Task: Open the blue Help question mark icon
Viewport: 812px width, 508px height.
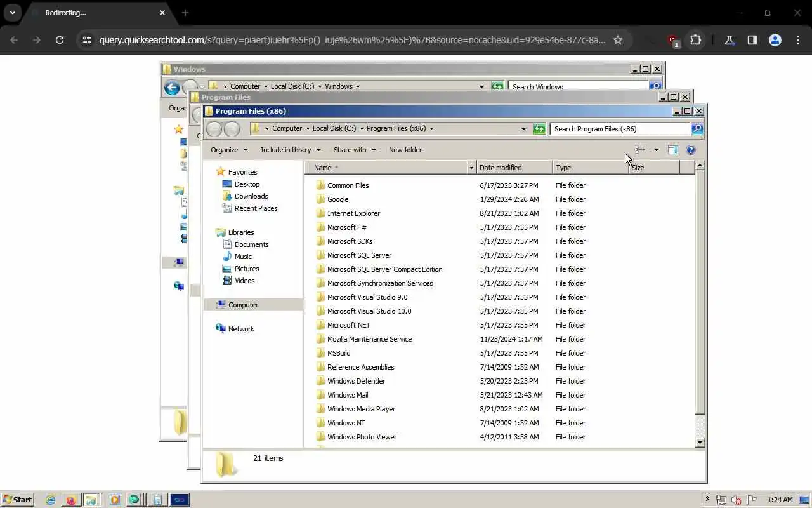Action: 691,150
